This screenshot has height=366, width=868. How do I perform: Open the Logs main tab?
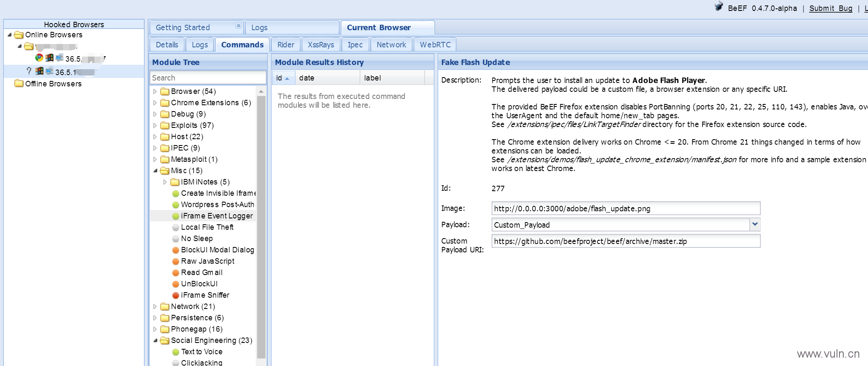coord(259,28)
